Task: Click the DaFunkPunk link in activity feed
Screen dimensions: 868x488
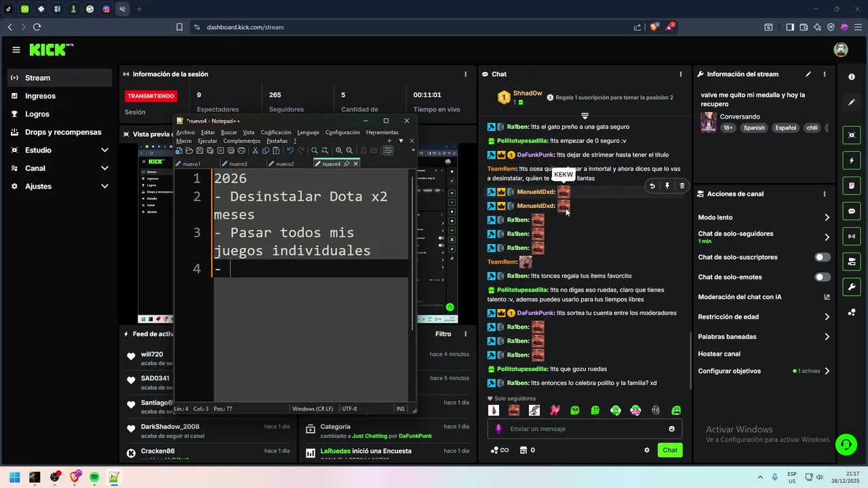Action: [415, 436]
